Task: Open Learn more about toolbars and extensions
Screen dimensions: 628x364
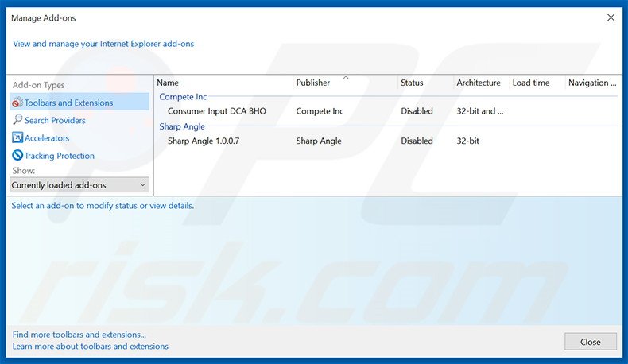Action: [91, 346]
